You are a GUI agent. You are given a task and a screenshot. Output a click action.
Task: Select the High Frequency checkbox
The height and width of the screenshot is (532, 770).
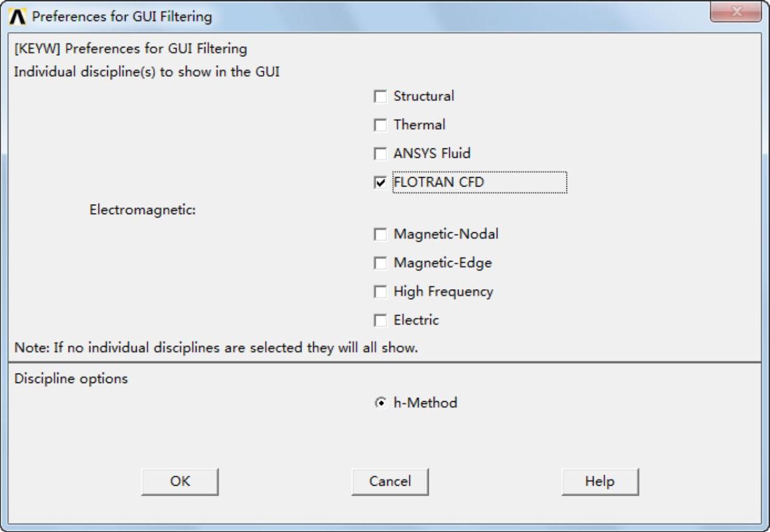pos(381,292)
